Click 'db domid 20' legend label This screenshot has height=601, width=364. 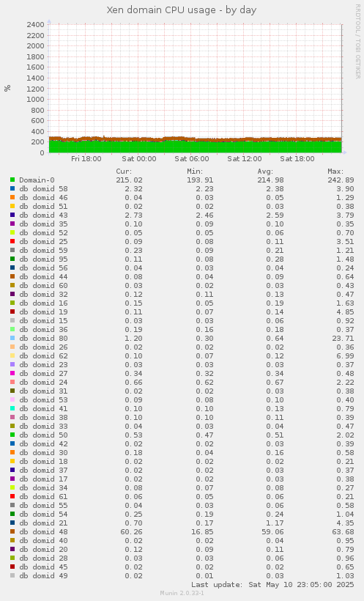43,549
